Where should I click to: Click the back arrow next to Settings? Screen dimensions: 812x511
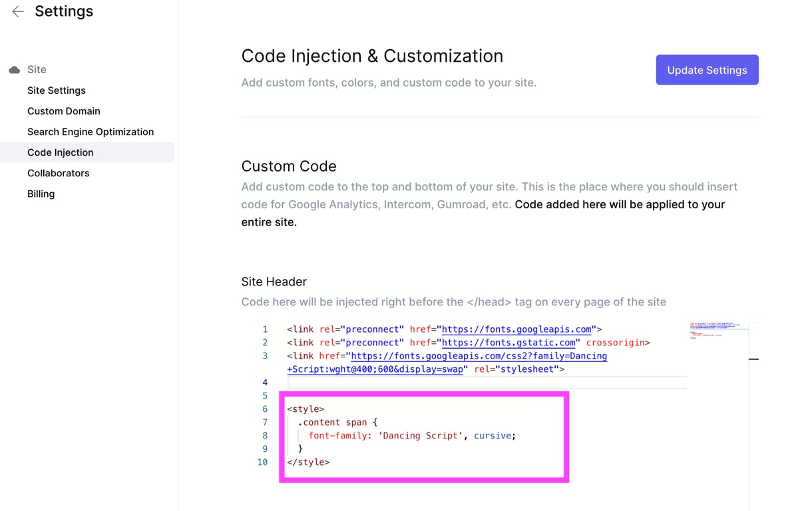18,11
